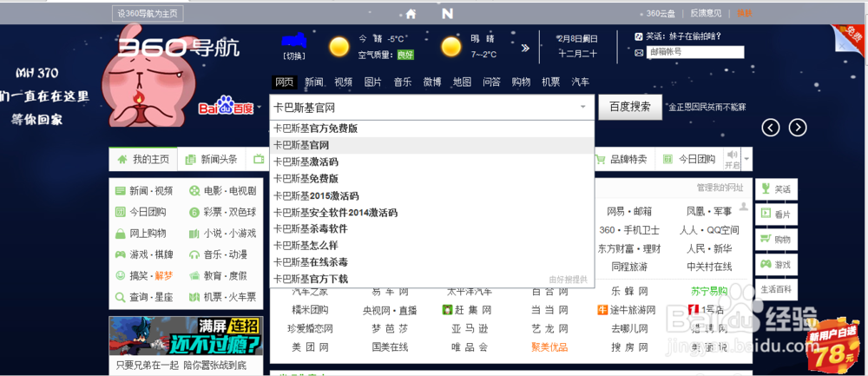868x376 pixels.
Task: Choose suggestion 卡巴斯基在线杀毒
Action: coord(431,262)
